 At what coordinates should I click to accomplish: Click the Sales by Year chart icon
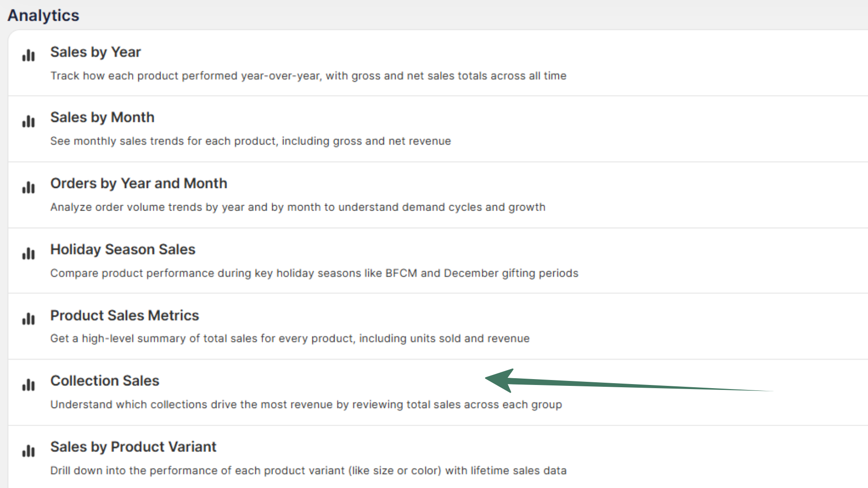[28, 56]
